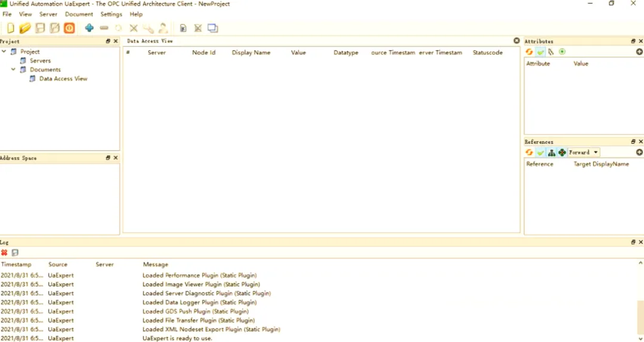The height and width of the screenshot is (342, 644).
Task: Select log row 'Loaded Data Logger Plugin'
Action: pos(199,302)
